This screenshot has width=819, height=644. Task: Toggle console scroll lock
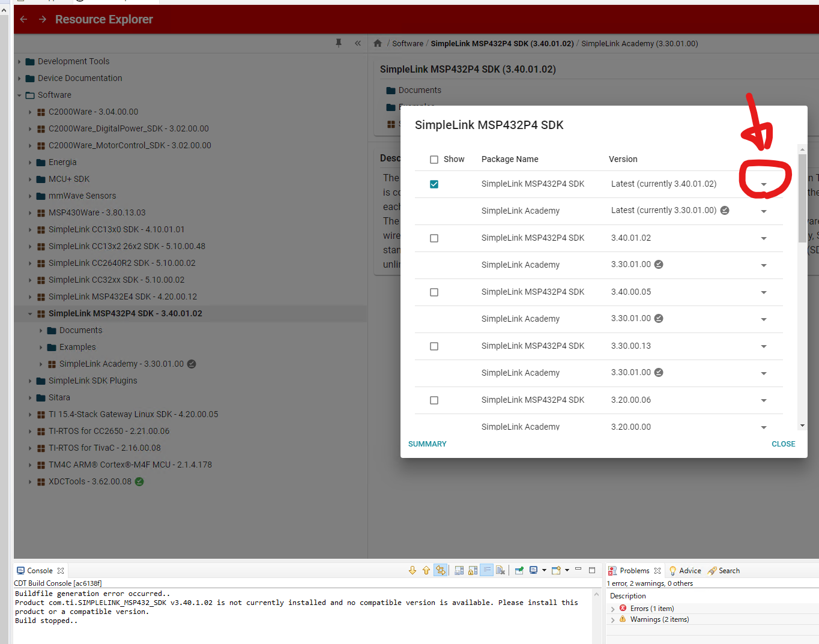[x=473, y=570]
